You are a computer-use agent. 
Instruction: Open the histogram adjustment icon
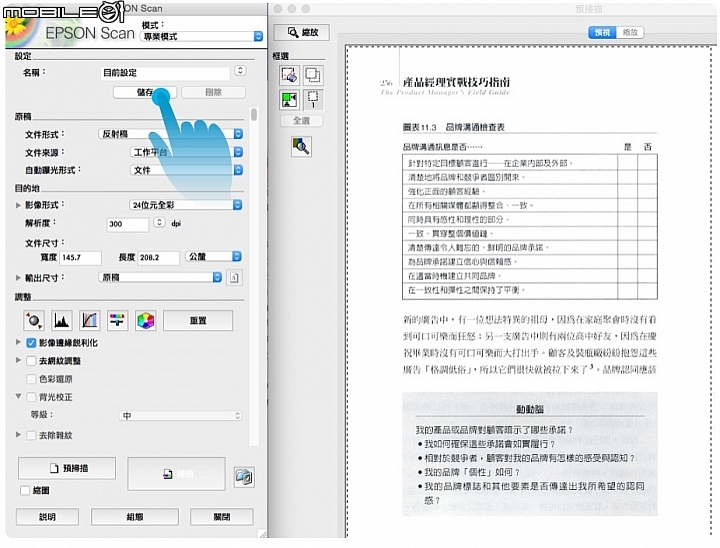(62, 320)
